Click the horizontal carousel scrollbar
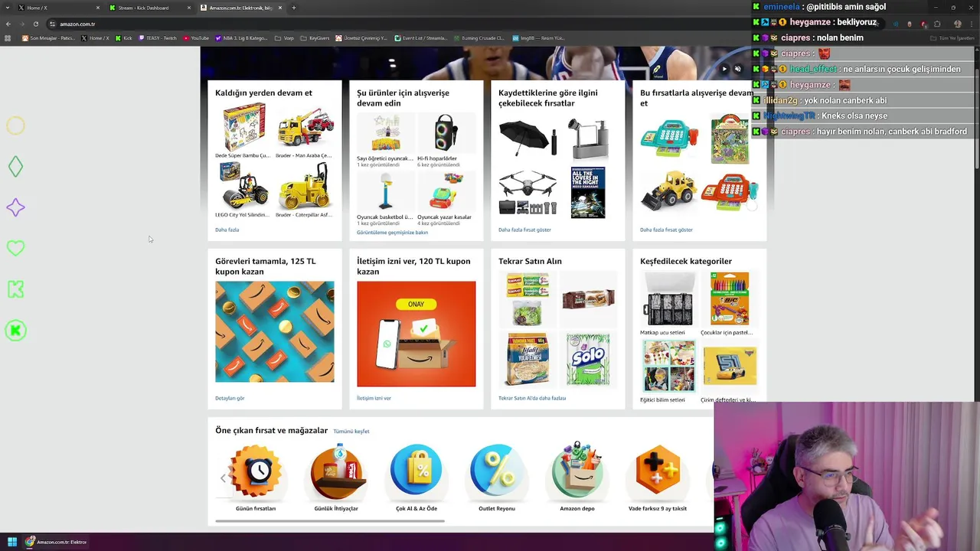The height and width of the screenshot is (551, 980). click(x=330, y=521)
